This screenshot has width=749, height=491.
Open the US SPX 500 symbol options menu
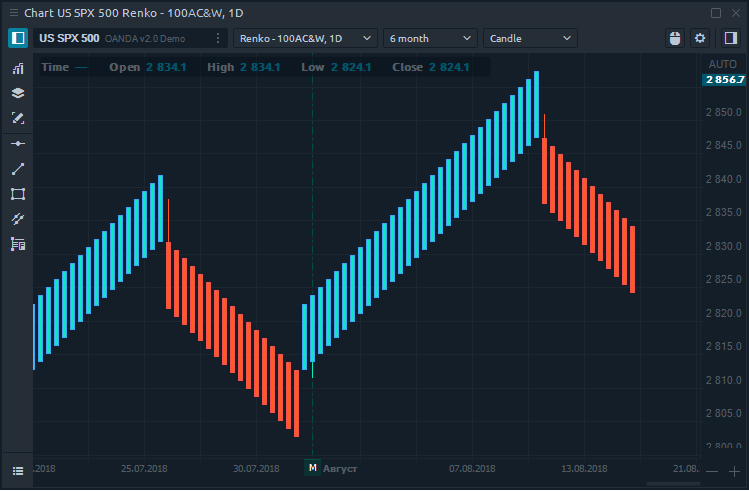pyautogui.click(x=219, y=38)
